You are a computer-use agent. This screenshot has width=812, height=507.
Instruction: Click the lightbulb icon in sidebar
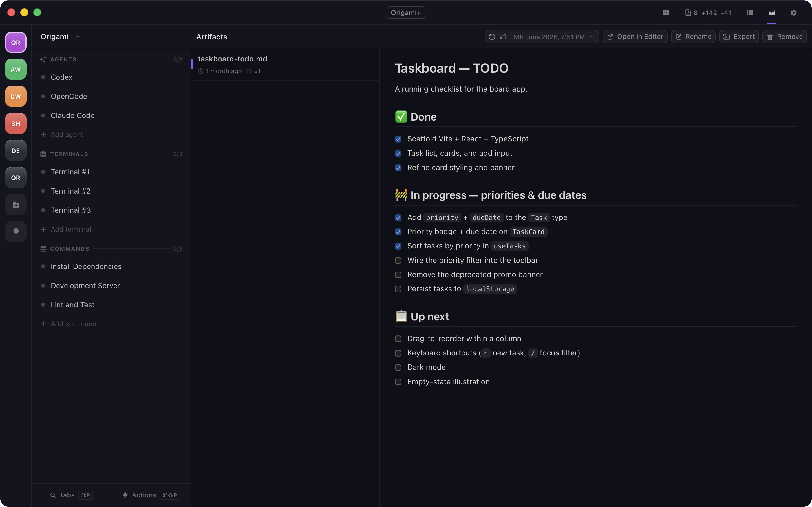coord(16,232)
